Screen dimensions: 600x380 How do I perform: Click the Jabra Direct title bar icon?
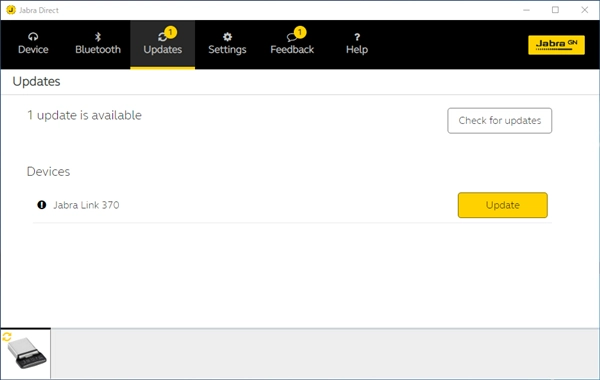click(x=11, y=10)
